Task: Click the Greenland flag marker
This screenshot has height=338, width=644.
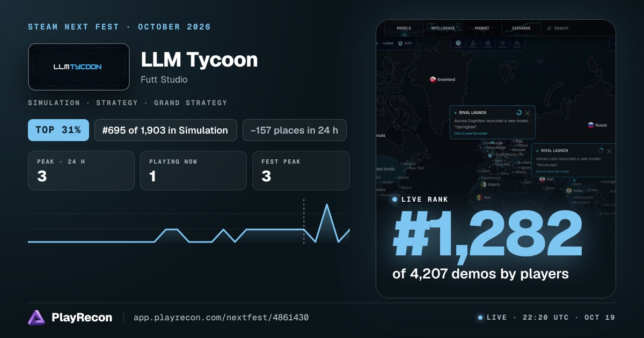Action: coord(433,79)
